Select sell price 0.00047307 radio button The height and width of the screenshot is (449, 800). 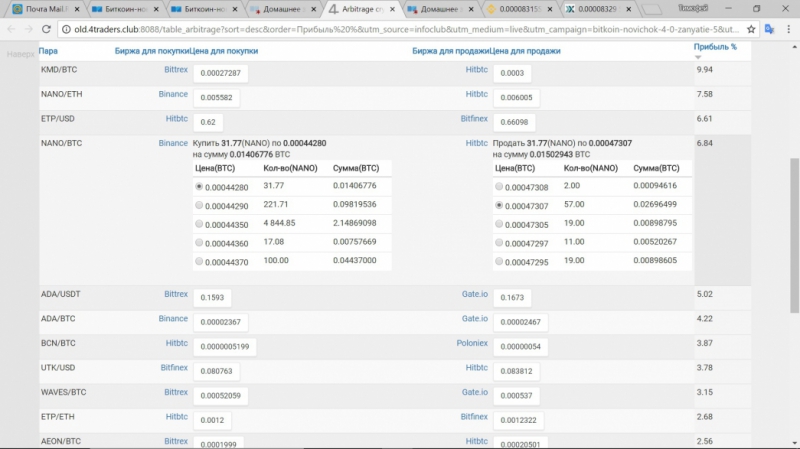coord(499,205)
